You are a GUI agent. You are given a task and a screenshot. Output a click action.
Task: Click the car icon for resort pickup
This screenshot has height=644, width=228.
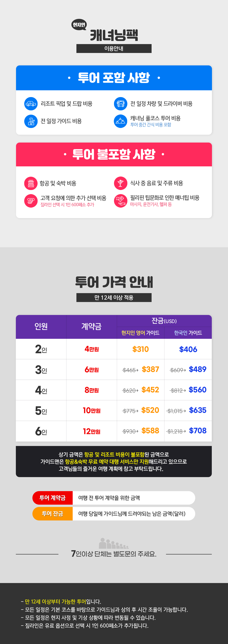pyautogui.click(x=31, y=103)
